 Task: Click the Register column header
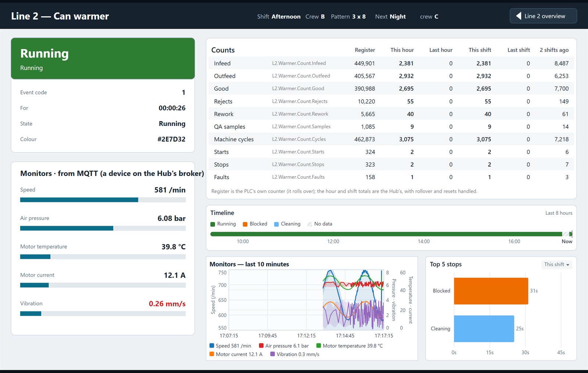[365, 50]
